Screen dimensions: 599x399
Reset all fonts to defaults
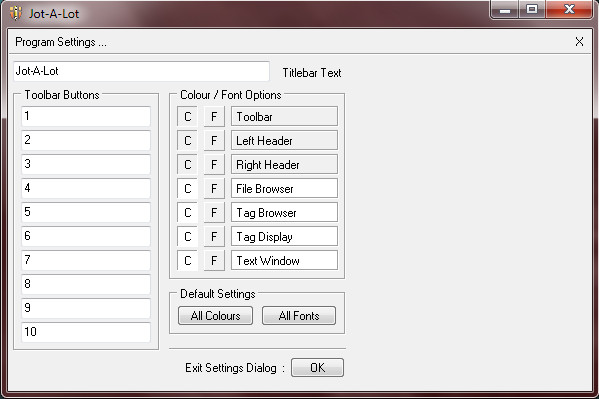pyautogui.click(x=299, y=316)
